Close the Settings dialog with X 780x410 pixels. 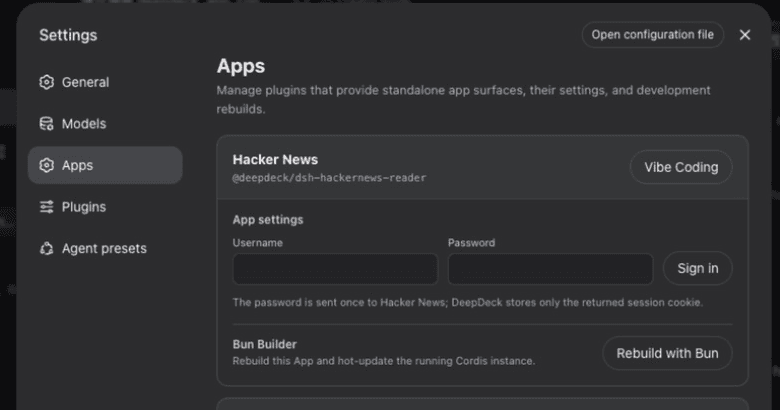point(745,35)
